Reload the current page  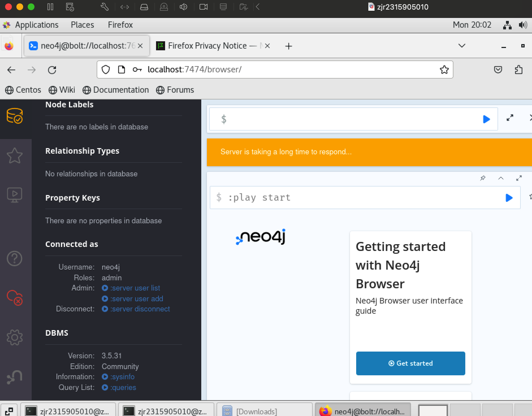coord(52,70)
